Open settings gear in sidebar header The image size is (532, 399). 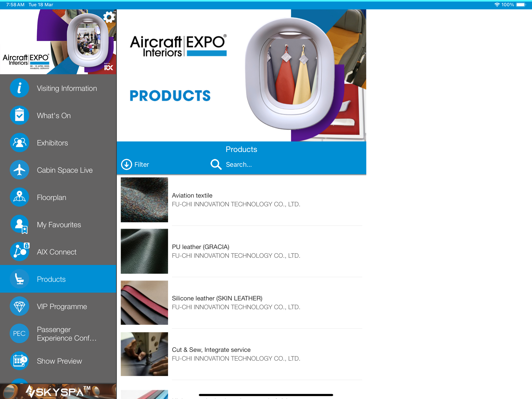coord(109,17)
